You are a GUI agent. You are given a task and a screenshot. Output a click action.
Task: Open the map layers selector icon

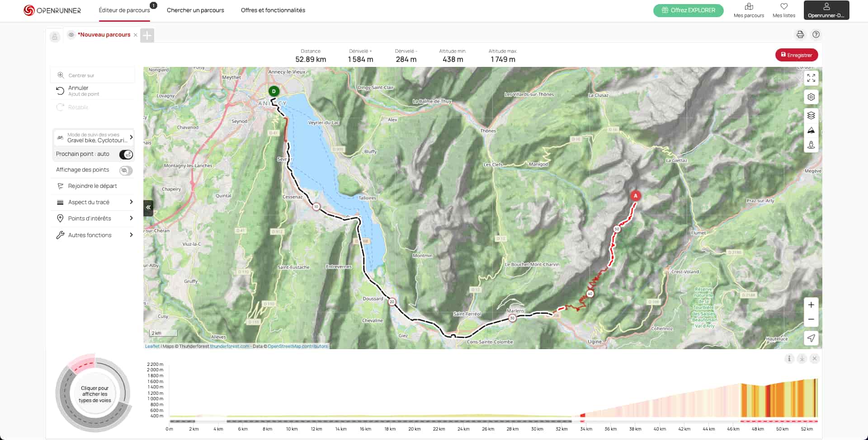tap(811, 116)
